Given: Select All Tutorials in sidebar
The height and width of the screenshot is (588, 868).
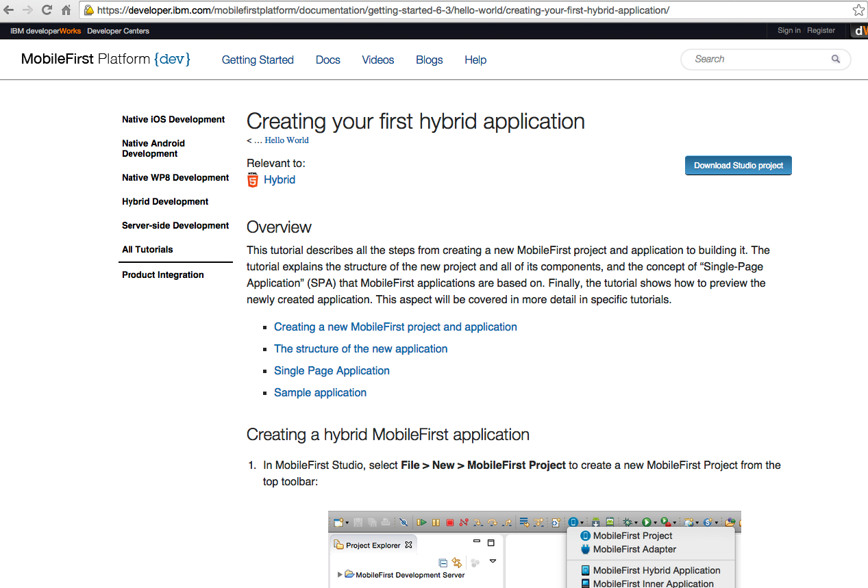Looking at the screenshot, I should point(147,249).
